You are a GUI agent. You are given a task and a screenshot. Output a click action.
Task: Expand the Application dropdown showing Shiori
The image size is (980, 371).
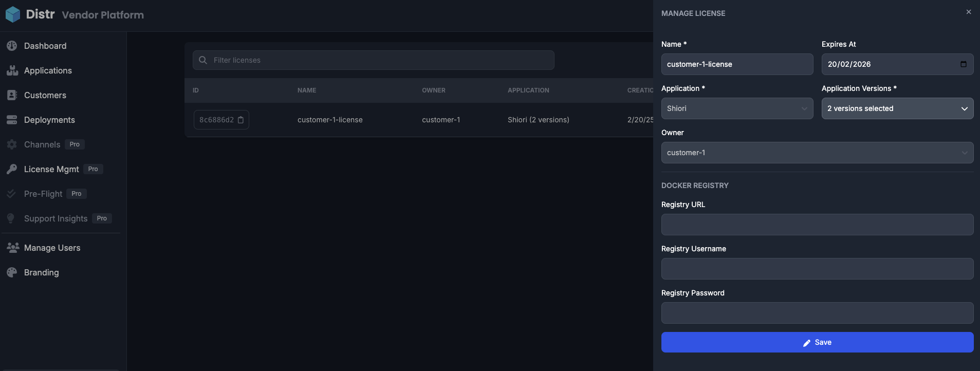[x=737, y=108]
